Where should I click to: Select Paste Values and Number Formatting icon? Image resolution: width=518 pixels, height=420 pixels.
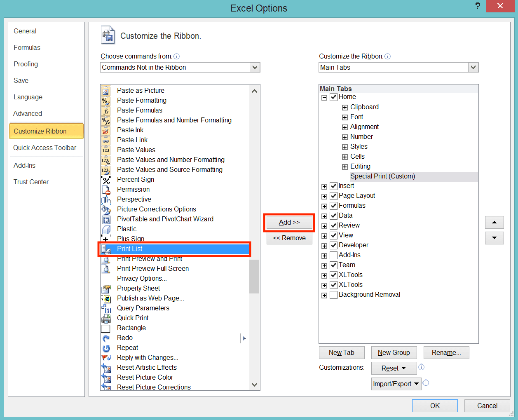point(106,160)
